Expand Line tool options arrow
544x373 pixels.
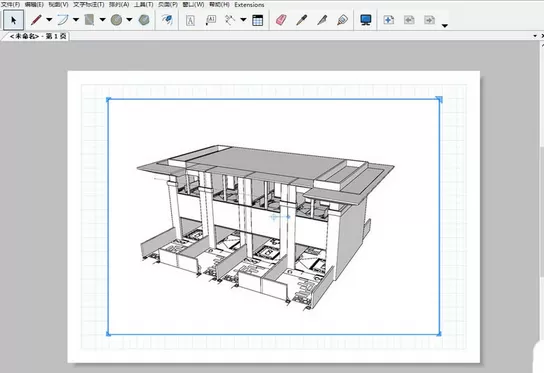click(x=49, y=20)
